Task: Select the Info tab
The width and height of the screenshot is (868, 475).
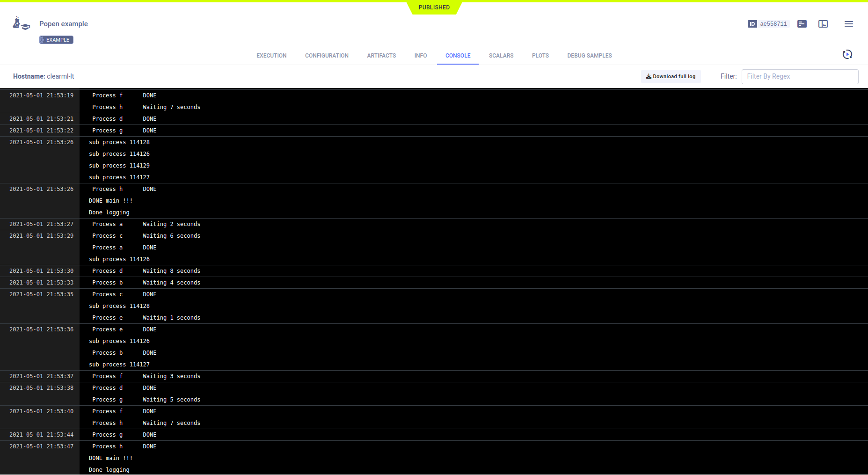Action: pyautogui.click(x=420, y=56)
